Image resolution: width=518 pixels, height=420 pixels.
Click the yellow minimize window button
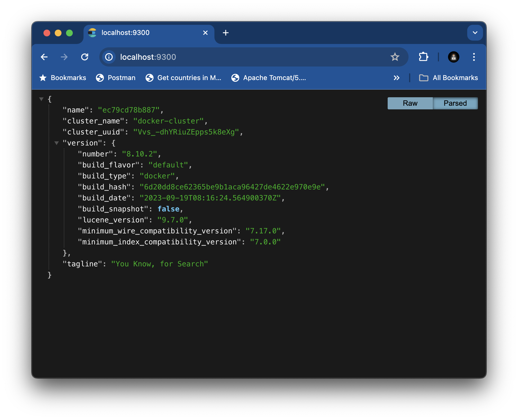pos(58,33)
